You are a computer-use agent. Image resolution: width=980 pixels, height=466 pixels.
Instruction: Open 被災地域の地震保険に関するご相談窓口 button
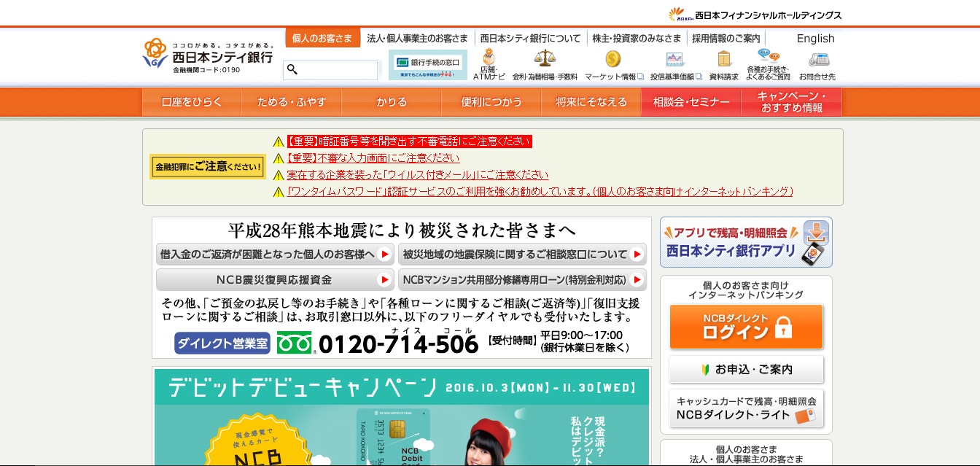522,255
